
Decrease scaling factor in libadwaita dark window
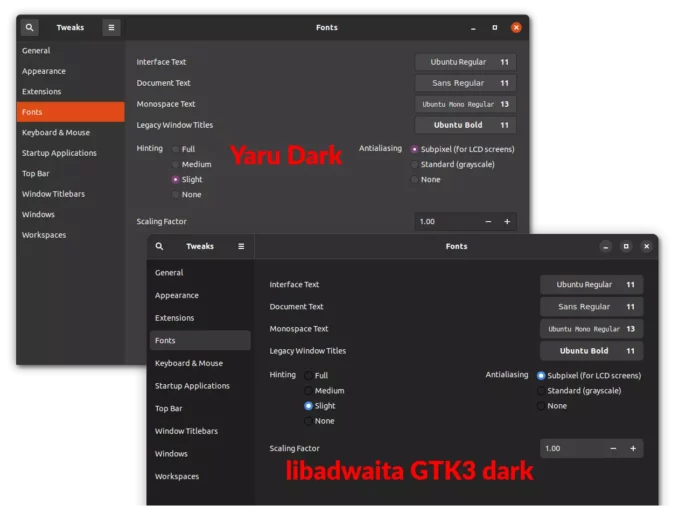click(x=613, y=448)
